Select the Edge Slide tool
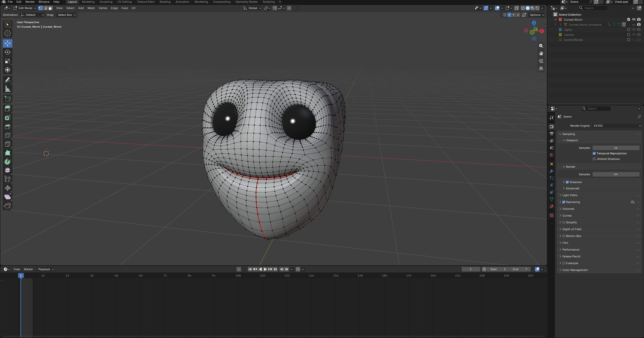644x338 pixels. (x=8, y=179)
